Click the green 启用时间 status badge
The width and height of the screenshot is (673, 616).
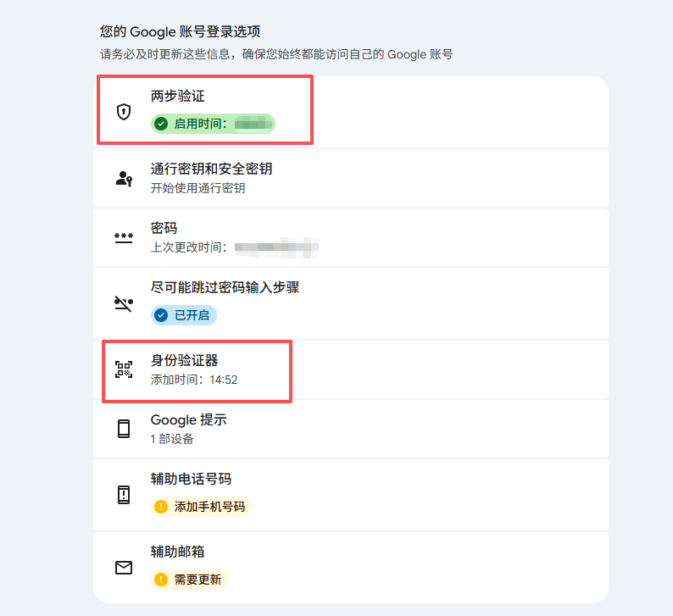point(213,124)
